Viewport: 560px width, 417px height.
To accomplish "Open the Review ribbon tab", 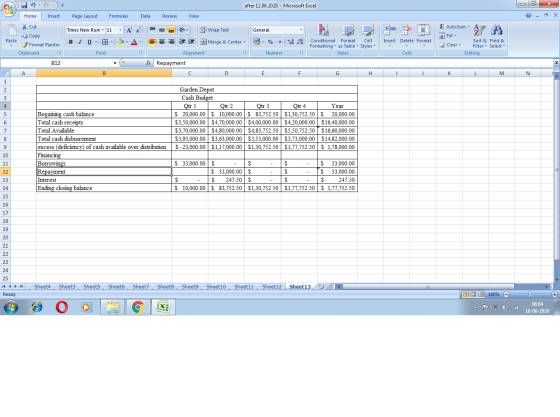I will point(169,16).
